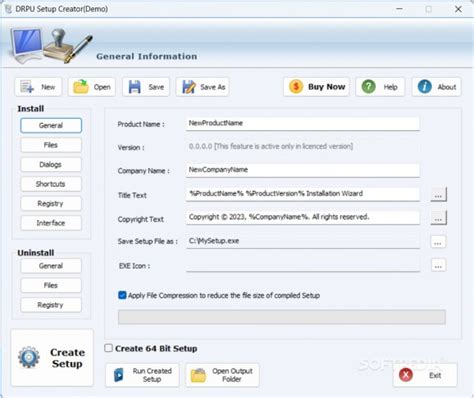Screen dimensions: 474x398
Task: Click the Save floppy disk icon
Action: coord(135,87)
